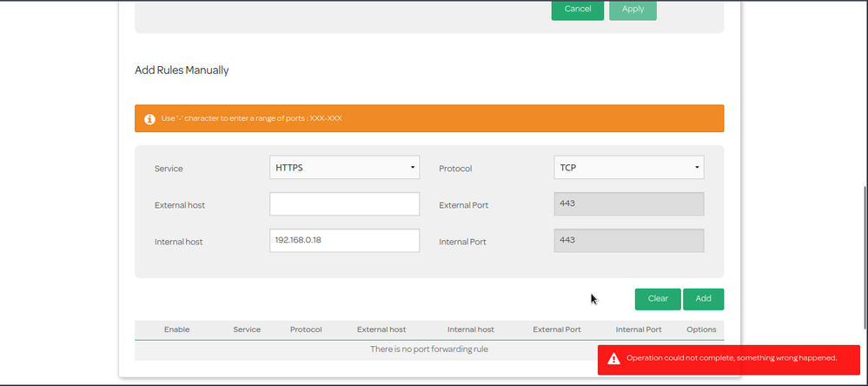
Task: Click the Apply button
Action: pyautogui.click(x=633, y=10)
